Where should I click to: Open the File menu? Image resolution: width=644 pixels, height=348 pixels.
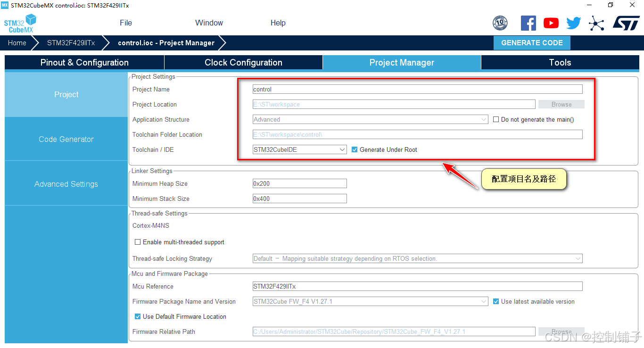point(126,23)
